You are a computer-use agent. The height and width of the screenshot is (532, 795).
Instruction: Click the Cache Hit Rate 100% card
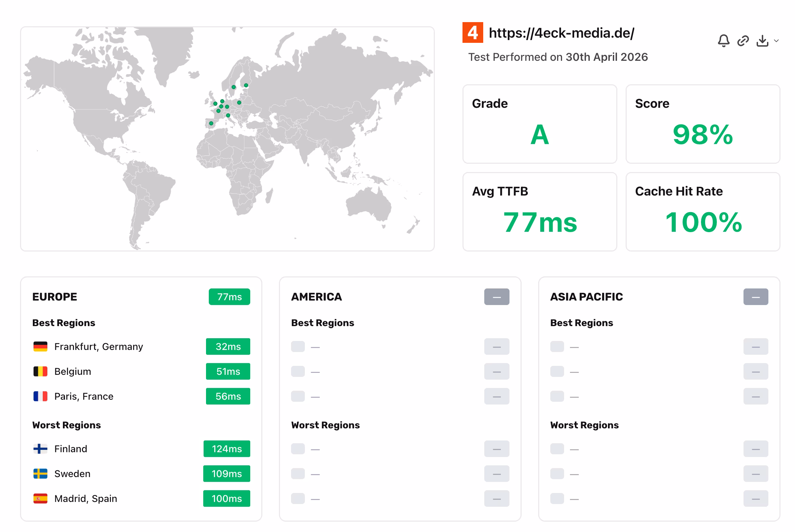click(x=703, y=212)
